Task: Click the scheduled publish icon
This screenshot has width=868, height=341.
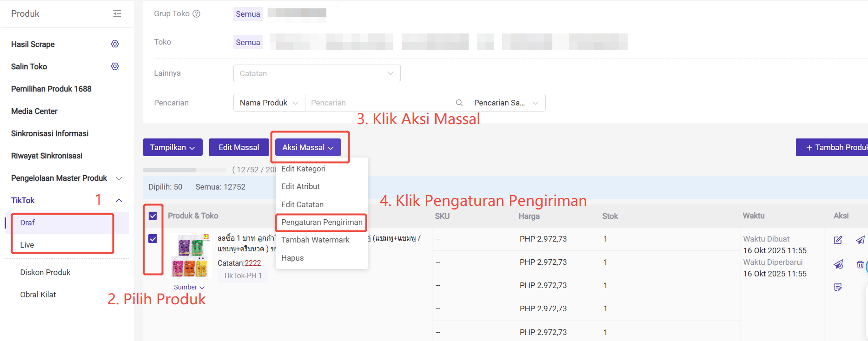Action: [x=838, y=264]
